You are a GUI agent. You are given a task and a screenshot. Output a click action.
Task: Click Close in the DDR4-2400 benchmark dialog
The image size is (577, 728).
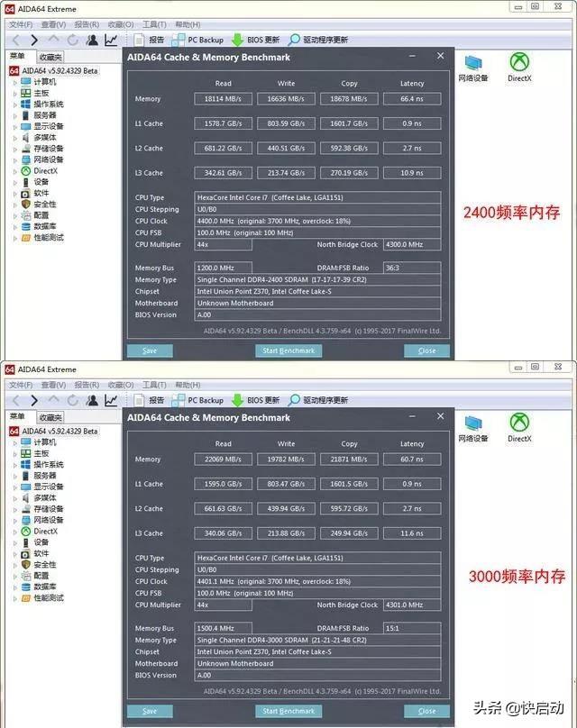(426, 350)
